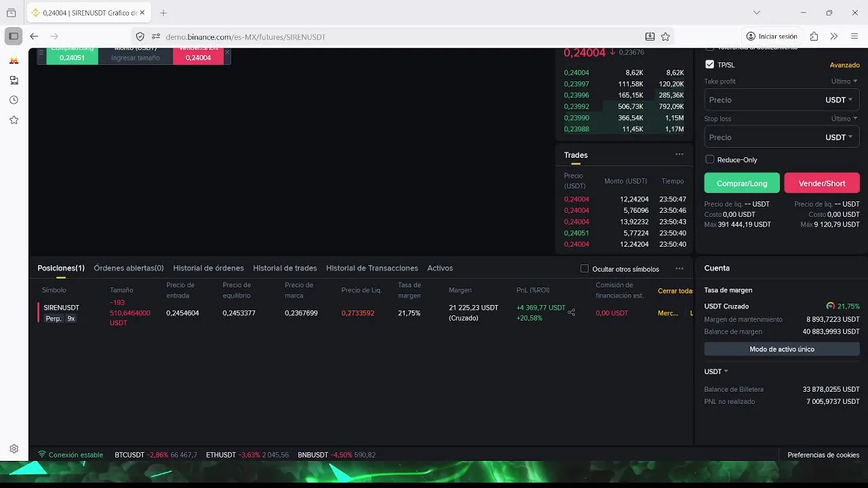Image resolution: width=868 pixels, height=488 pixels.
Task: Open Historial de Transacciones tab
Action: (x=372, y=268)
